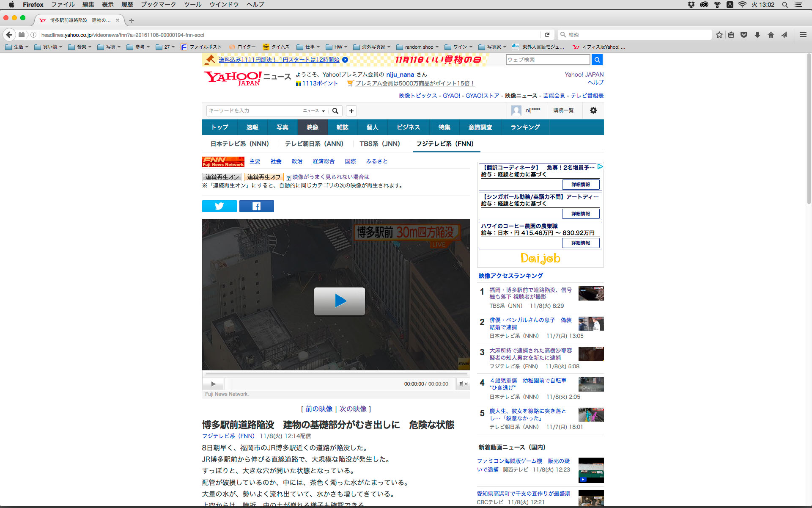Click the Firefox reload page icon

coord(547,35)
